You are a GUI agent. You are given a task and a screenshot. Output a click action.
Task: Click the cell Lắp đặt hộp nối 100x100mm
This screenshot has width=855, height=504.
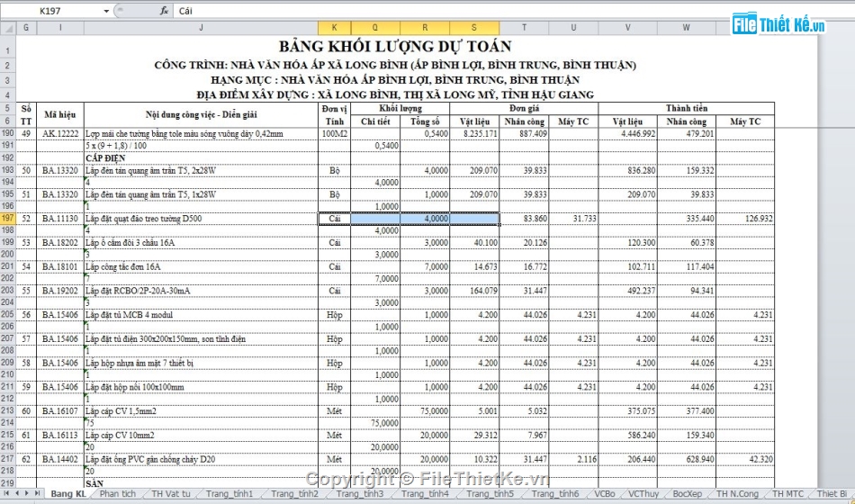coord(201,387)
